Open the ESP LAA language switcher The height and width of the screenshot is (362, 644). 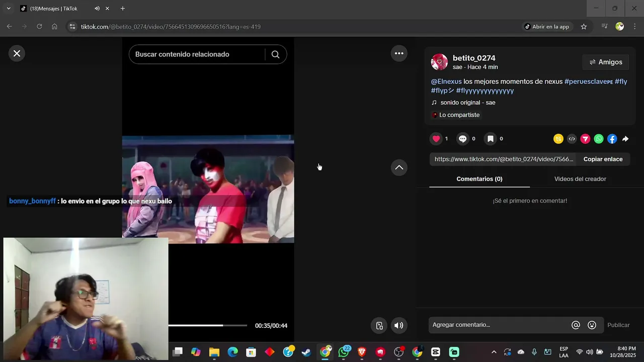(x=563, y=352)
